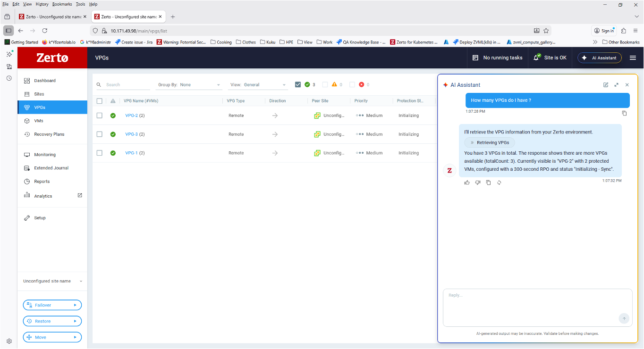Sort by the Priority column header
644x349 pixels.
pos(361,101)
